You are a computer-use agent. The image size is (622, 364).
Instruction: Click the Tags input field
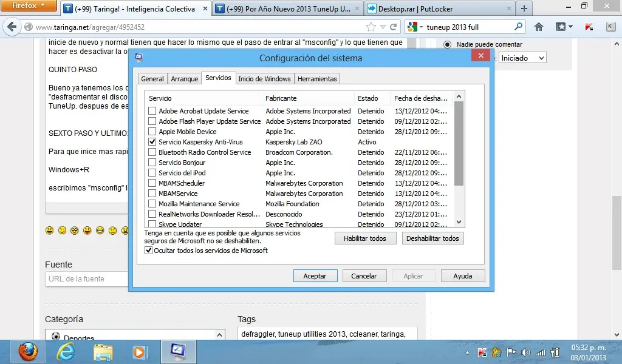[327, 334]
